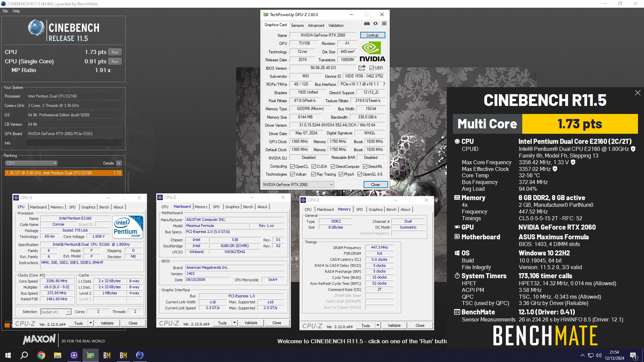Toggle the Vulkan checkbox
Viewport: 644px width, 362px height.
tap(292, 174)
